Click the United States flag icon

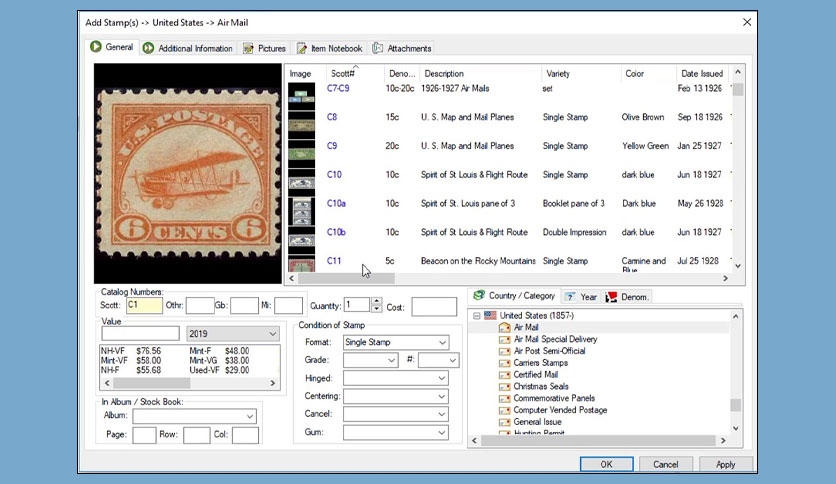pos(490,316)
